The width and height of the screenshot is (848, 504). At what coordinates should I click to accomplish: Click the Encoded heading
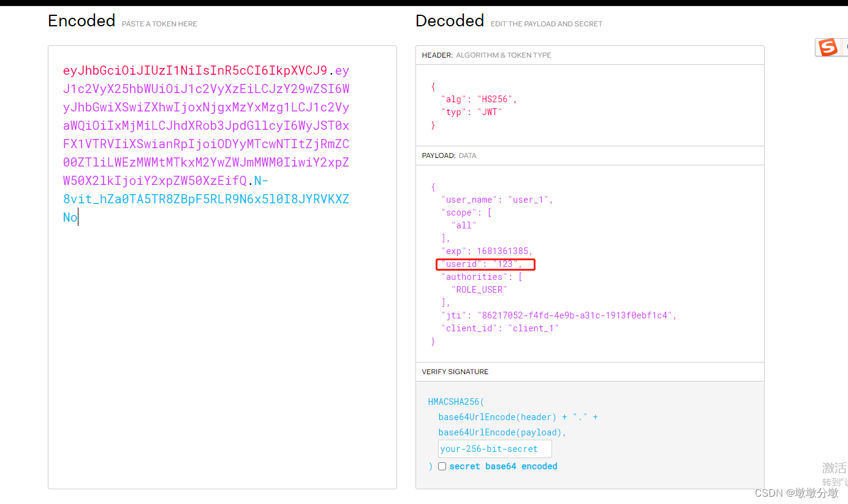pyautogui.click(x=81, y=21)
